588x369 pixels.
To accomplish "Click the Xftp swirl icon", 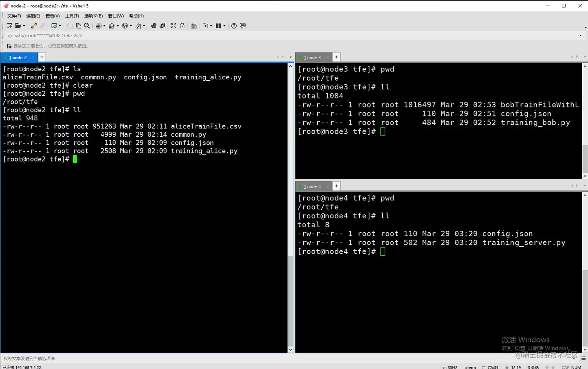I will 154,26.
